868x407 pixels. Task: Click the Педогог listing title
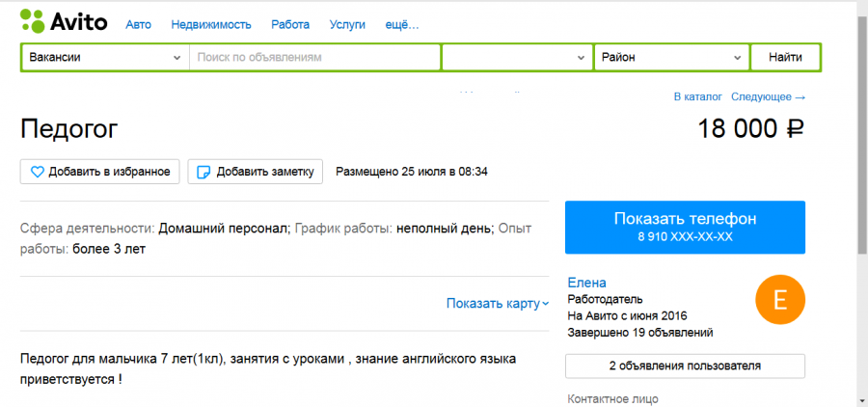tap(69, 130)
